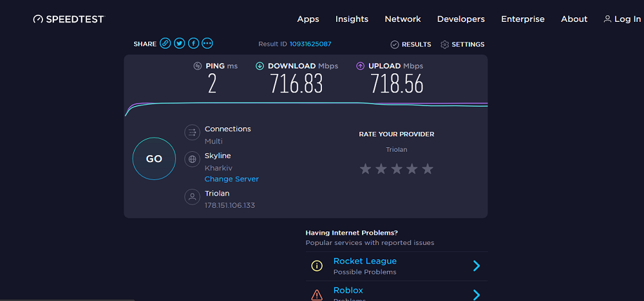Click the Speedtest logo
The height and width of the screenshot is (301, 644).
[x=69, y=19]
